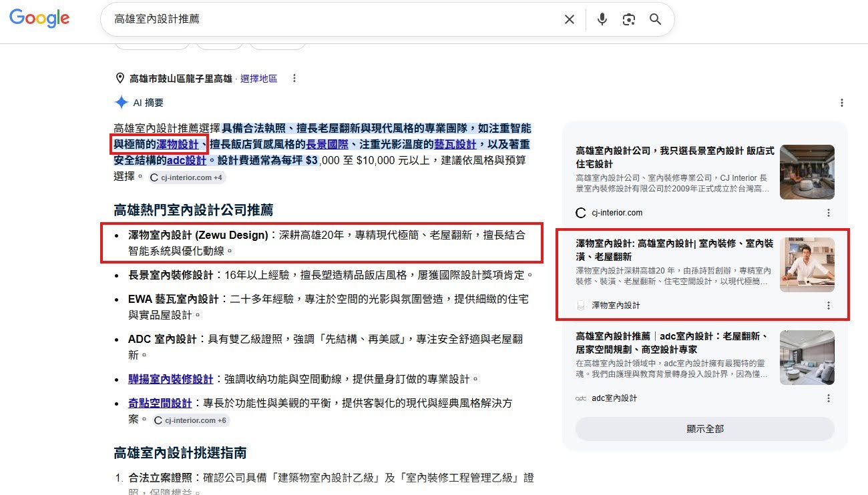Viewport: 868px width, 495px height.
Task: Open three-dot menu on adc室內設計 source card
Action: pyautogui.click(x=829, y=398)
